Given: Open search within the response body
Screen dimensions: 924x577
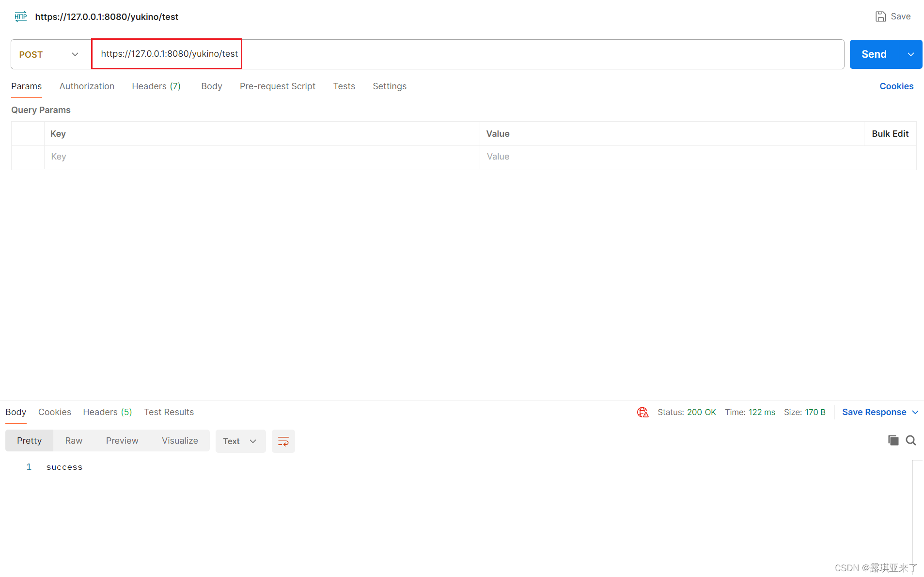Looking at the screenshot, I should [x=911, y=440].
